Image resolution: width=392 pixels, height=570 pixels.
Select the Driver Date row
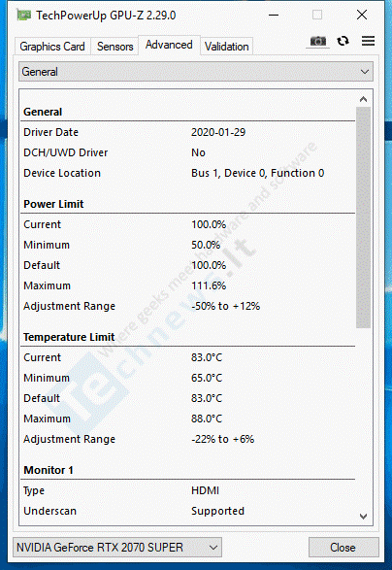pyautogui.click(x=188, y=132)
